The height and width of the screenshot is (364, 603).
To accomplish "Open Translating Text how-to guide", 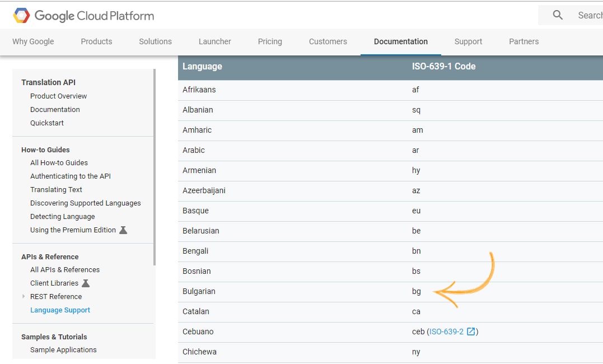I will pos(56,190).
